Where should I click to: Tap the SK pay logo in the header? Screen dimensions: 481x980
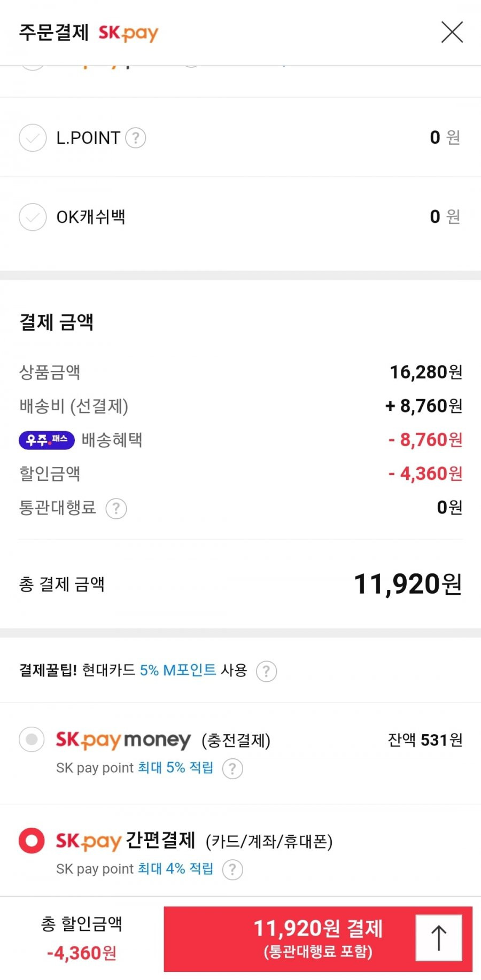click(128, 33)
